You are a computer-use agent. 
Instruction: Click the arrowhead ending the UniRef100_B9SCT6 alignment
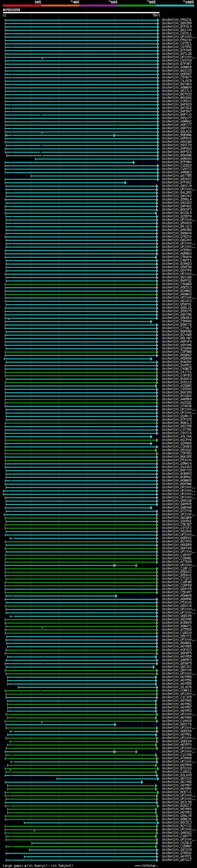coord(115,725)
